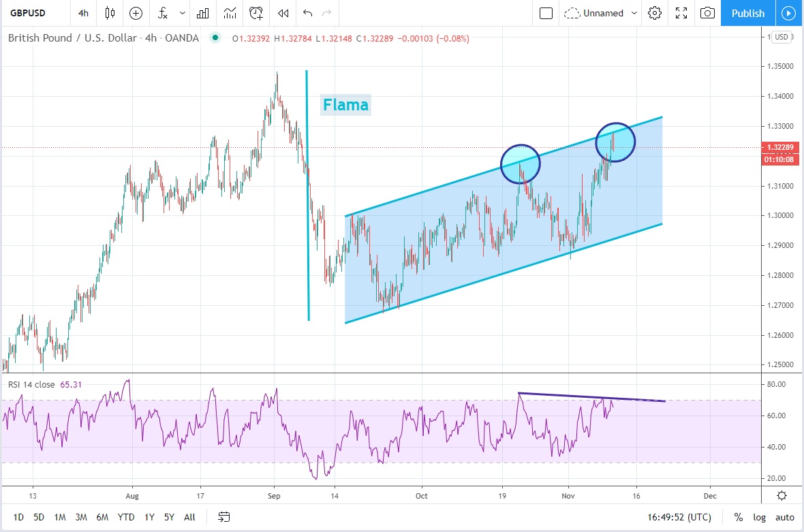804x532 pixels.
Task: Open the fx indicators menu
Action: click(x=163, y=13)
